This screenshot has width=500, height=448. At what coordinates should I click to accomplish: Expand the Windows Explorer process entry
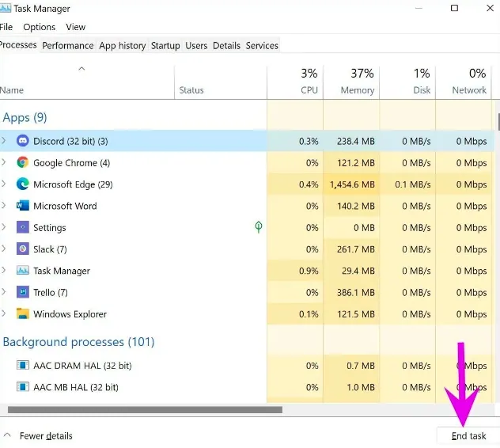point(3,314)
